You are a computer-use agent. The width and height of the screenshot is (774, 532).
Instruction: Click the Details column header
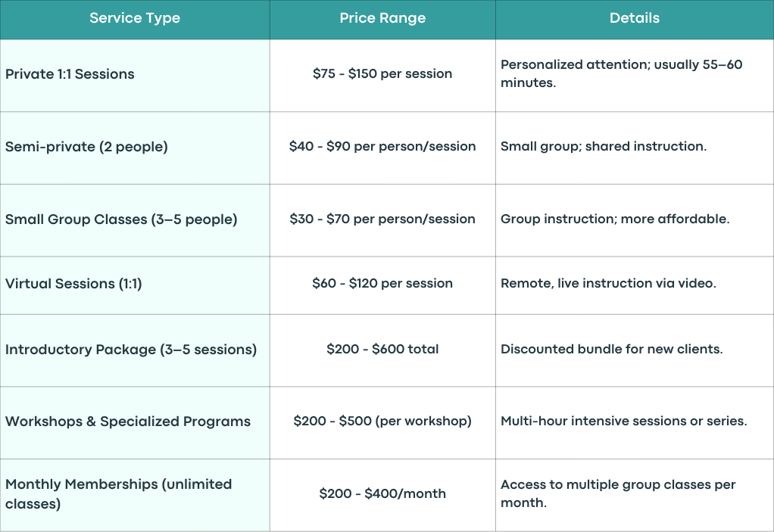pos(635,19)
